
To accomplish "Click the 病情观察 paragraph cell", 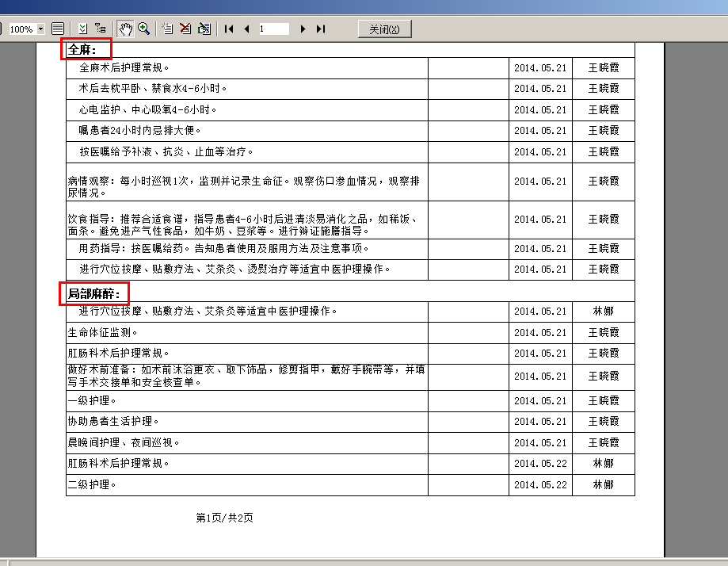I will (247, 182).
